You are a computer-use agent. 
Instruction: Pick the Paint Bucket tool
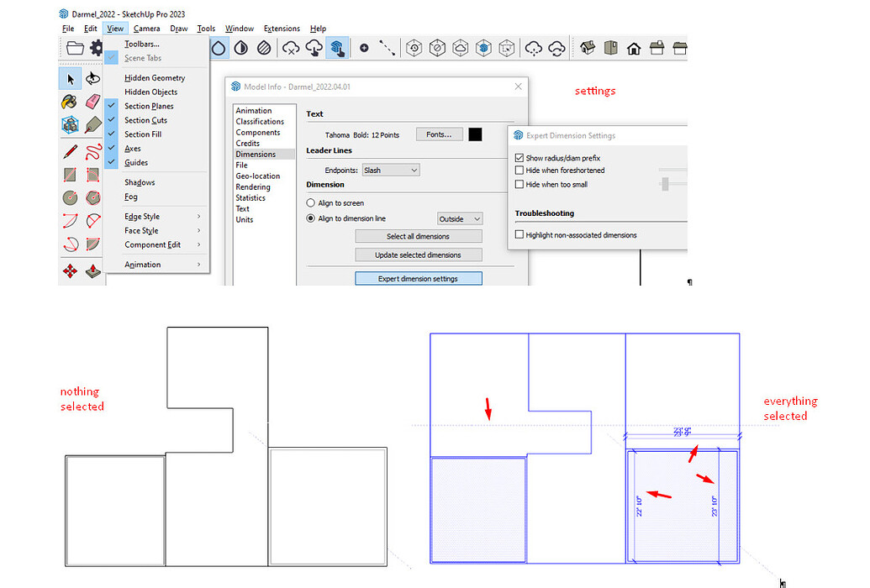(x=69, y=102)
